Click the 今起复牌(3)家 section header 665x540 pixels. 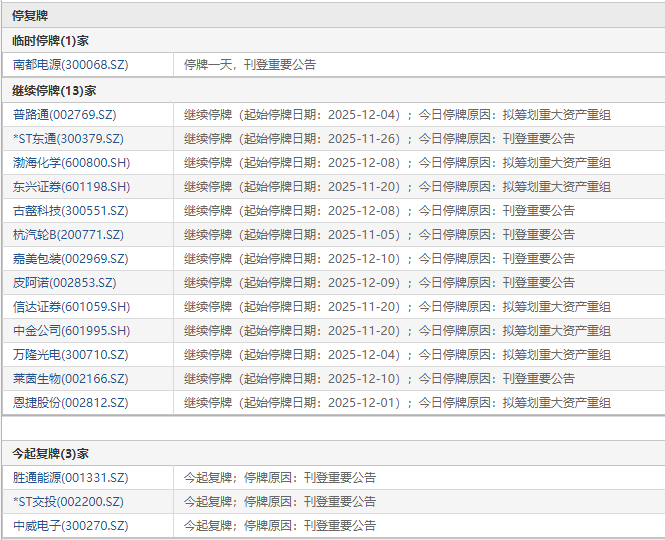click(51, 453)
